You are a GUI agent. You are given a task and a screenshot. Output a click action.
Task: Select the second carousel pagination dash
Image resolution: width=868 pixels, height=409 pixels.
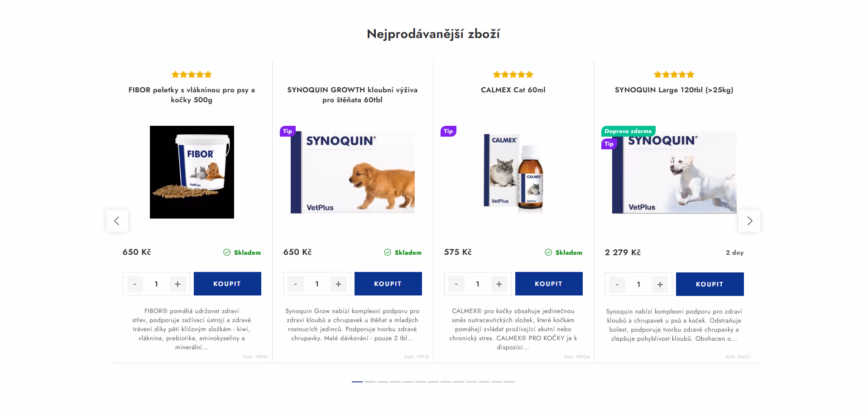pyautogui.click(x=370, y=382)
